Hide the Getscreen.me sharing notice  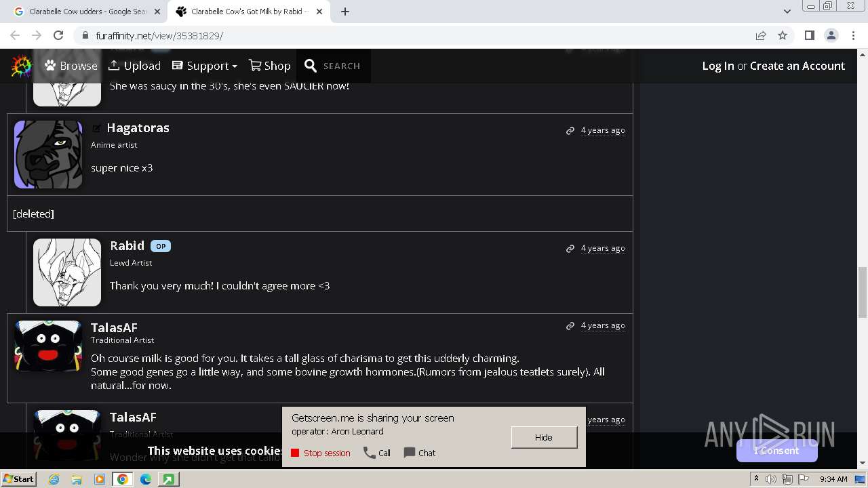[544, 437]
